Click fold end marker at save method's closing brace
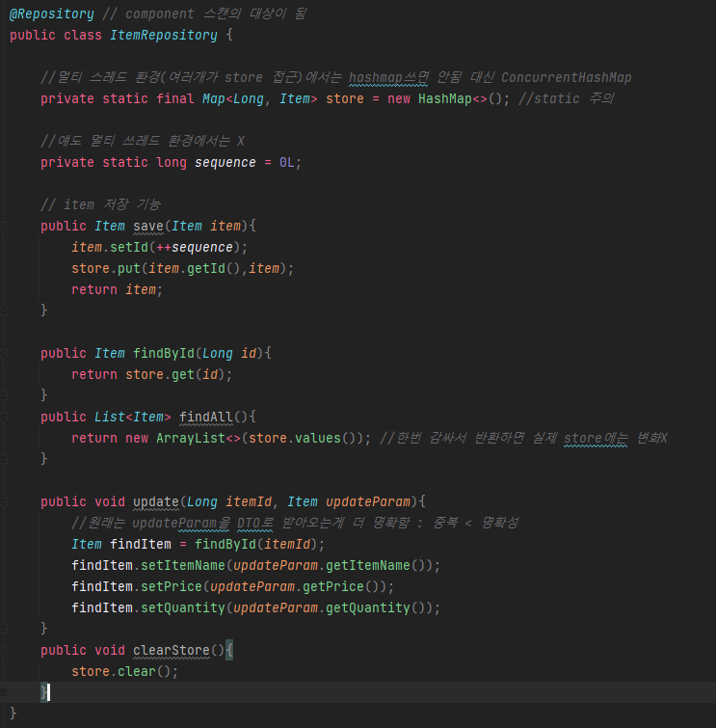Screen dimensions: 716x728 click(5, 310)
